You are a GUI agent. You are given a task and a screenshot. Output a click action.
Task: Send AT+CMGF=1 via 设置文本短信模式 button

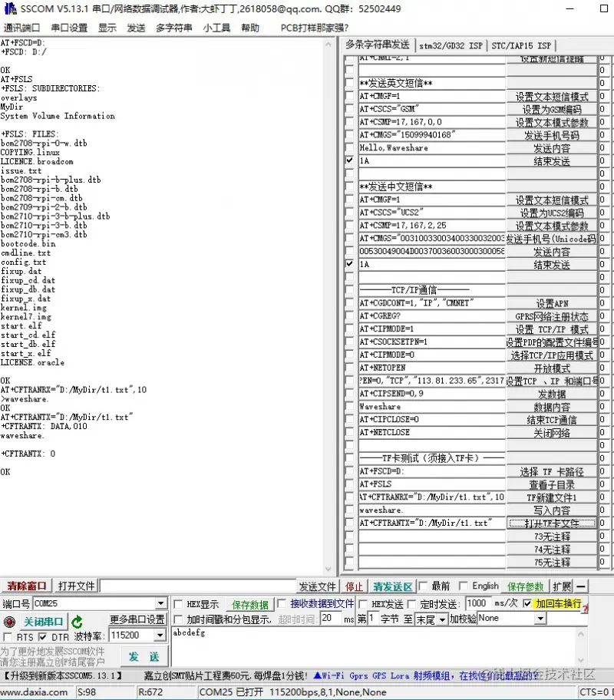click(x=552, y=97)
